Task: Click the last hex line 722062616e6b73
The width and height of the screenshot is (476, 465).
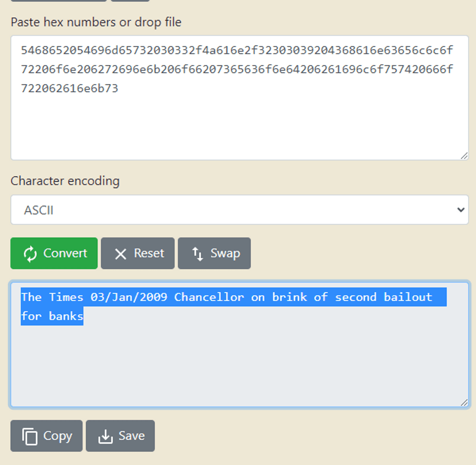Action: pyautogui.click(x=70, y=88)
